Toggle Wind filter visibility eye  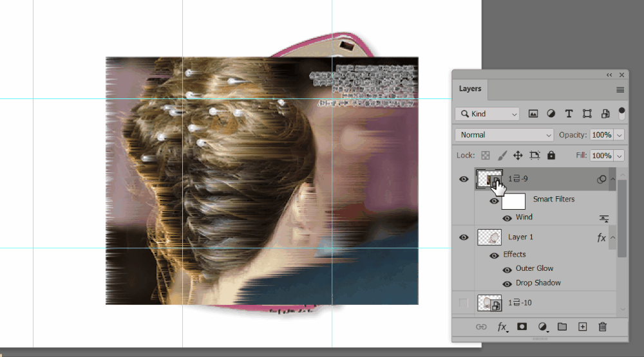[x=507, y=218]
